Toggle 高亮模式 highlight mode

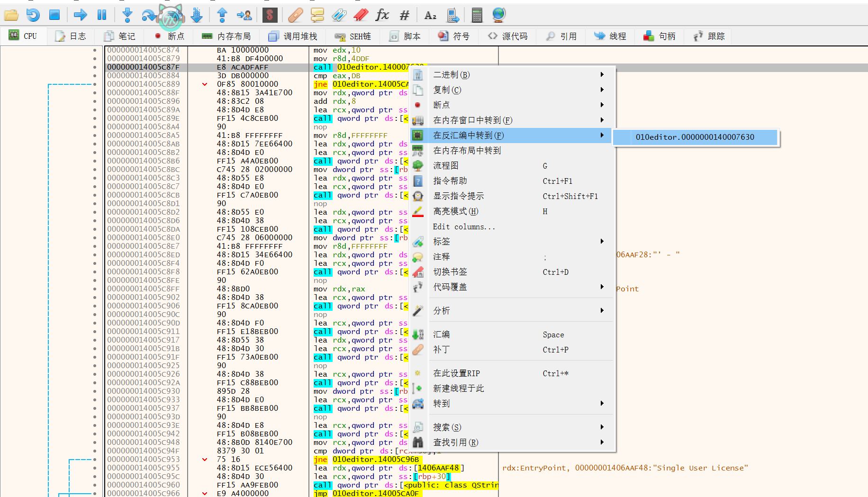coord(455,211)
